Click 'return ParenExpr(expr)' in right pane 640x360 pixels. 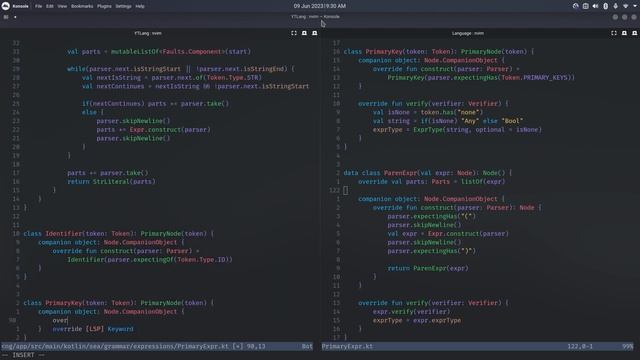pos(428,268)
